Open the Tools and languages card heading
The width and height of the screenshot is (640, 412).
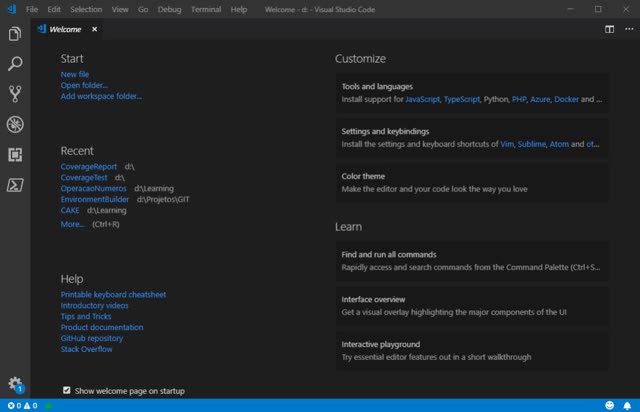(x=377, y=87)
